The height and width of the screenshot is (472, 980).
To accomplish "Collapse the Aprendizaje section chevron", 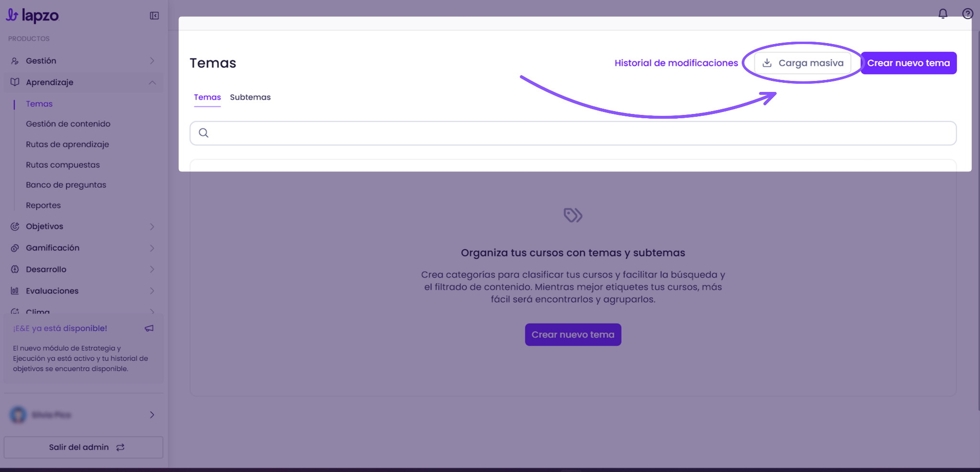I will [152, 82].
